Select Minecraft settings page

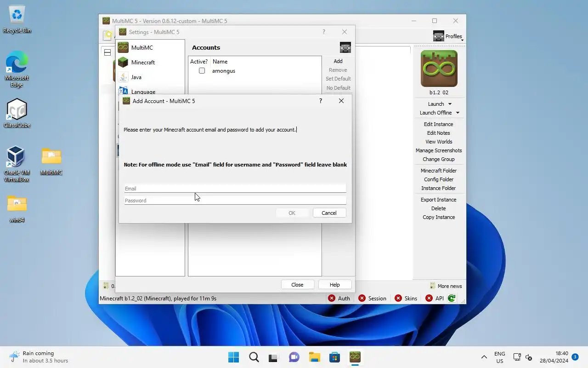click(150, 62)
